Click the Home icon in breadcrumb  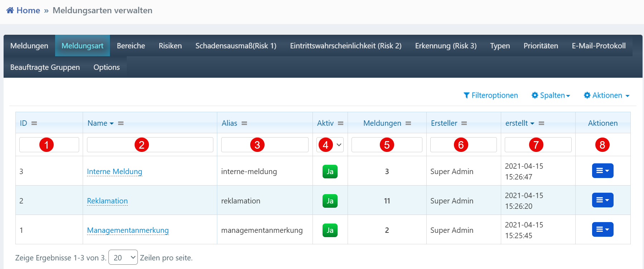[x=10, y=10]
